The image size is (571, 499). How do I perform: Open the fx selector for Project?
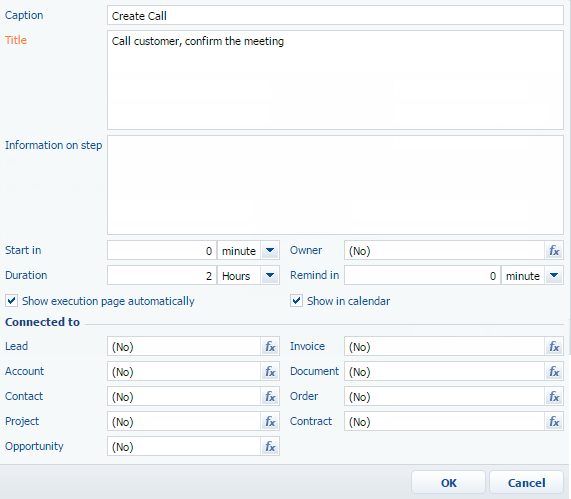(270, 421)
